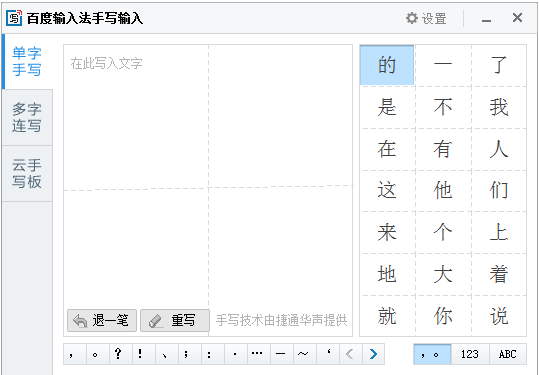Insert the enumeration comma 、 key
The height and width of the screenshot is (375, 539).
click(167, 354)
